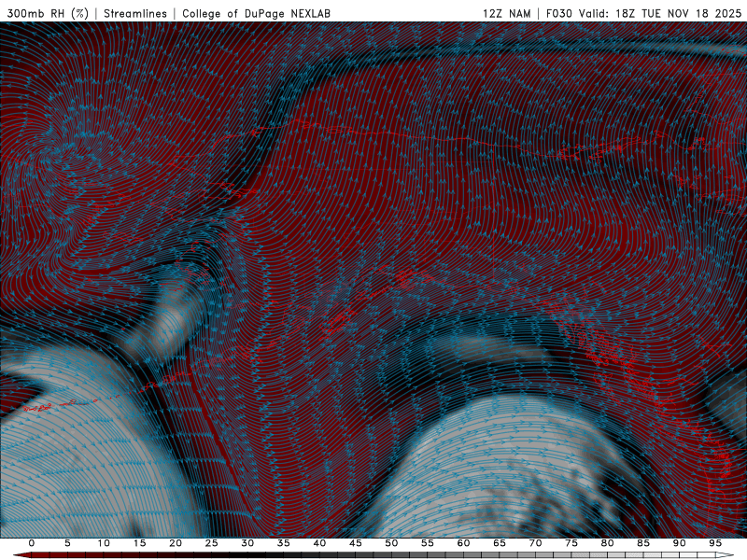Click the colorbar label "70"
Viewport: 747px width, 560px height.
pos(535,543)
